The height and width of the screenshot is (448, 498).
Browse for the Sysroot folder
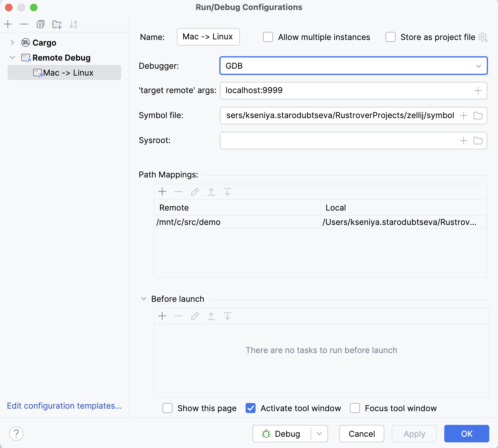(478, 141)
